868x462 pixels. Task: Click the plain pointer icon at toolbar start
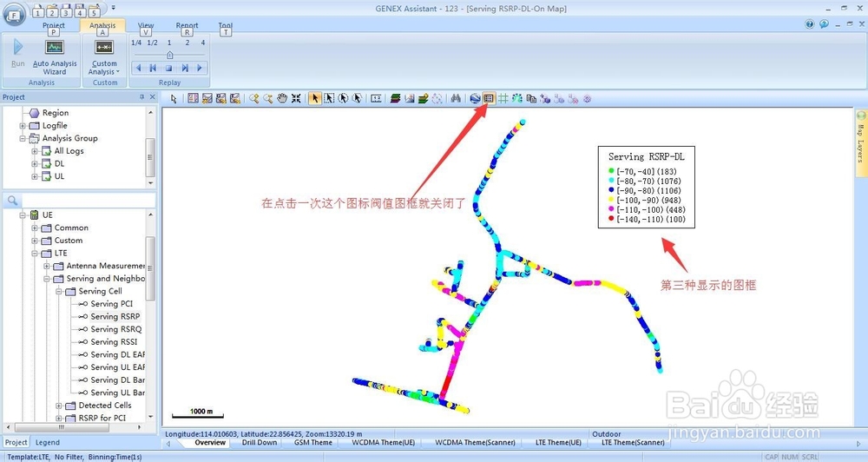pos(174,99)
